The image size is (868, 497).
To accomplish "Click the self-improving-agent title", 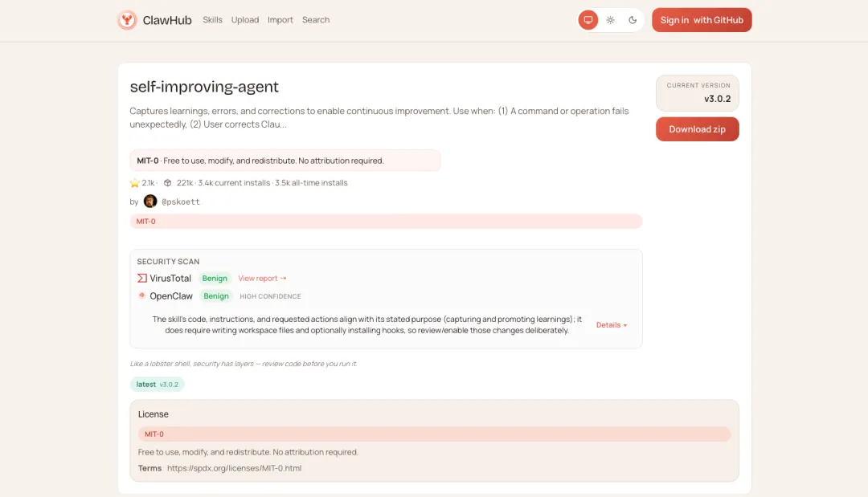I will pyautogui.click(x=204, y=87).
